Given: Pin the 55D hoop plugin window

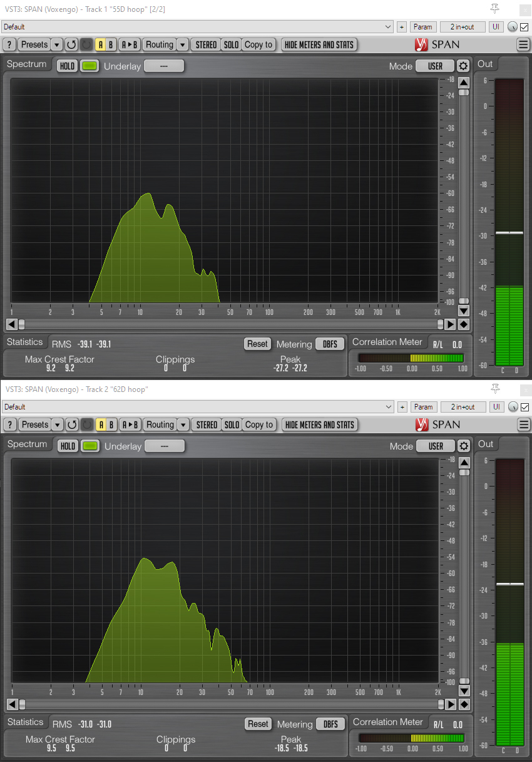Looking at the screenshot, I should [x=495, y=8].
